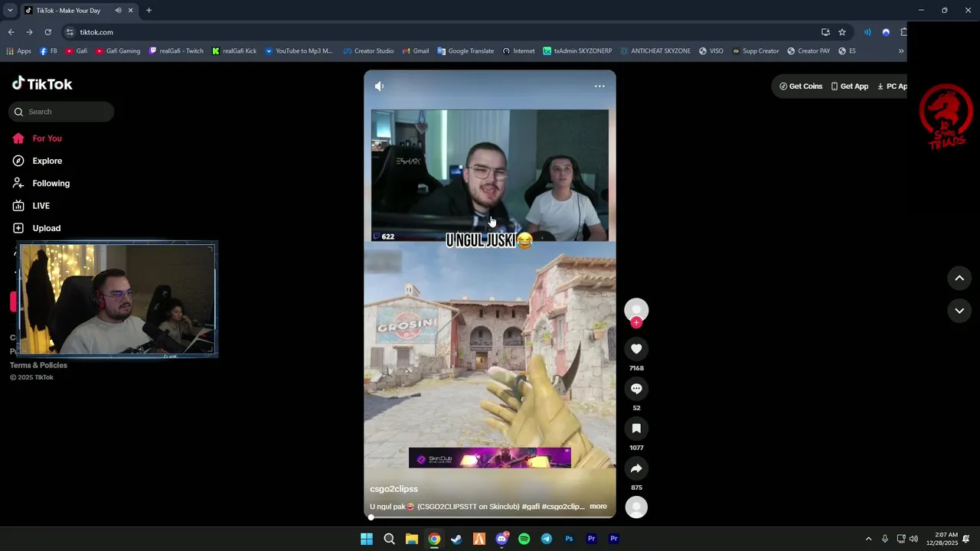Viewport: 980px width, 551px height.
Task: Open the realGafi - Twitch bookmark
Action: point(176,51)
